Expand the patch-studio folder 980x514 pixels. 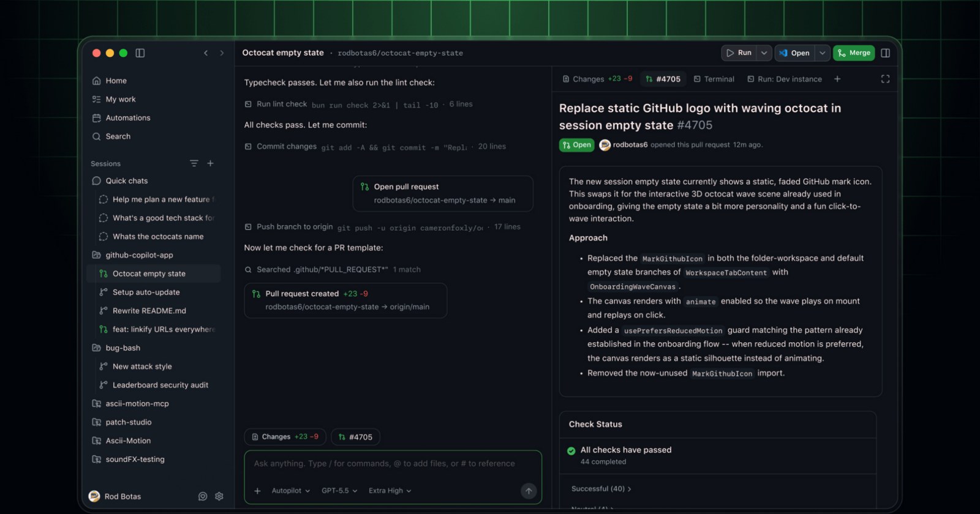(122, 422)
